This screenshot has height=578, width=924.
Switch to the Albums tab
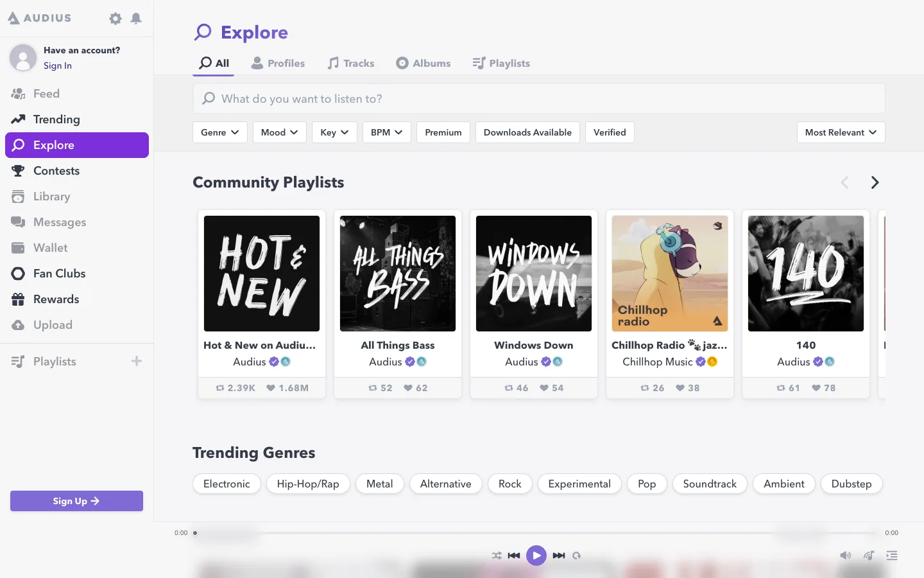[424, 63]
